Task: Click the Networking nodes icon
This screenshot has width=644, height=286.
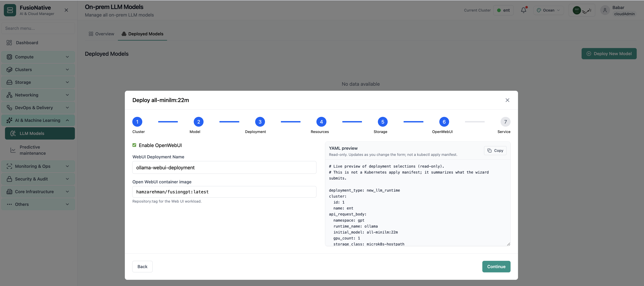Action: [9, 95]
